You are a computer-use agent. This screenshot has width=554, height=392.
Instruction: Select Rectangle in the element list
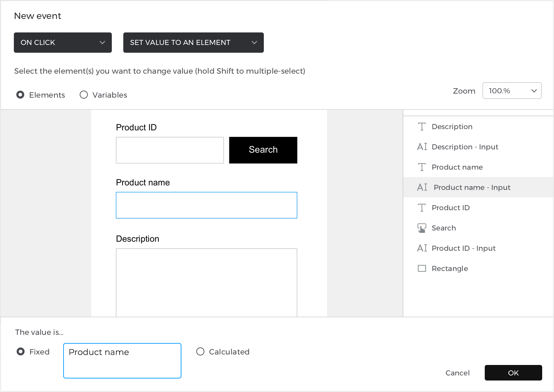point(478,268)
